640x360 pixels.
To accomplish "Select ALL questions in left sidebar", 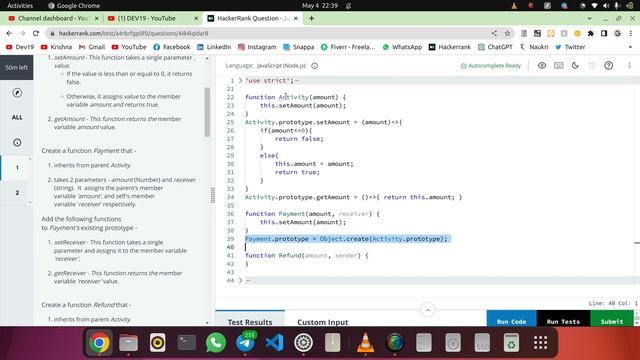I will (x=17, y=117).
